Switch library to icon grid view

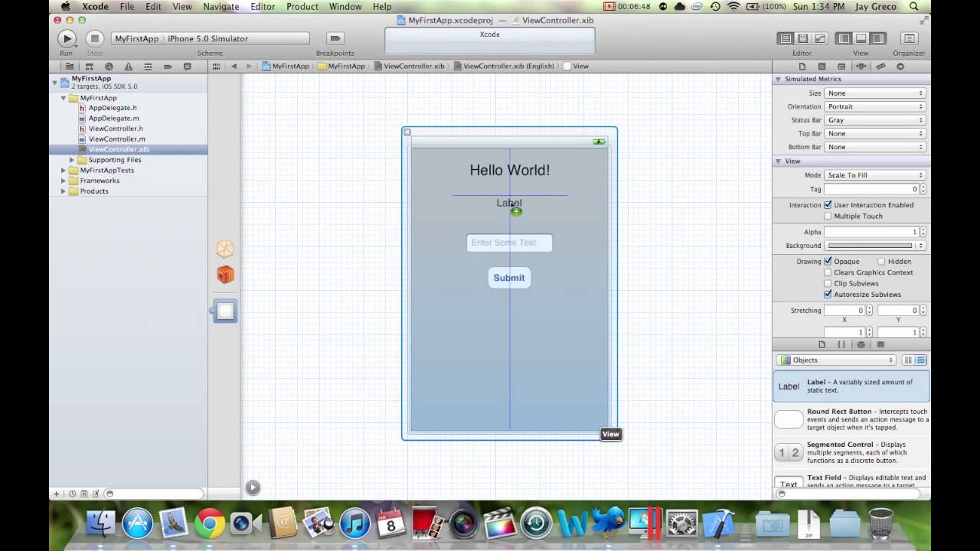pyautogui.click(x=908, y=360)
